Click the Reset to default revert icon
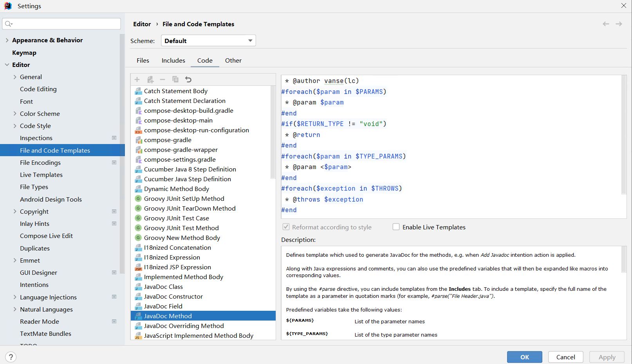Screen dimensions: 632x364 (x=188, y=79)
